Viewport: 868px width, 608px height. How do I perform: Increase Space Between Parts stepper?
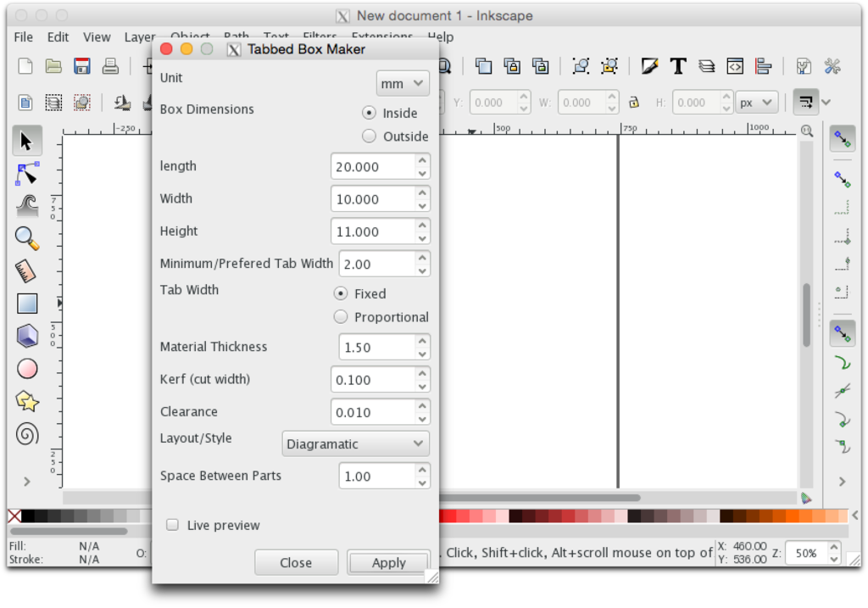point(422,470)
